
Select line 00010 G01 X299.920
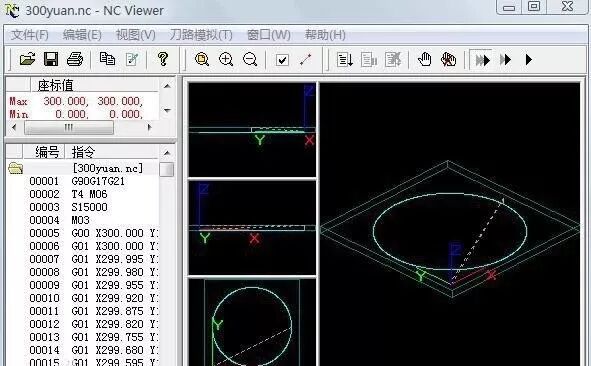pos(82,298)
